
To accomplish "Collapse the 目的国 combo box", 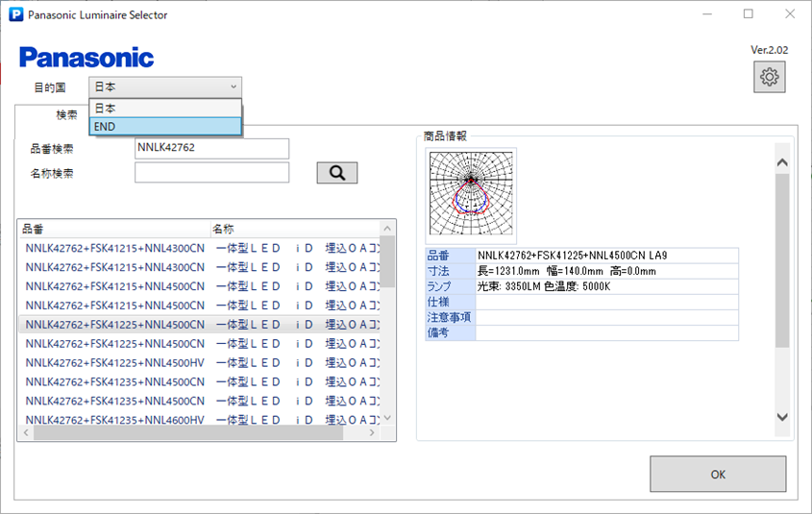I will (234, 87).
